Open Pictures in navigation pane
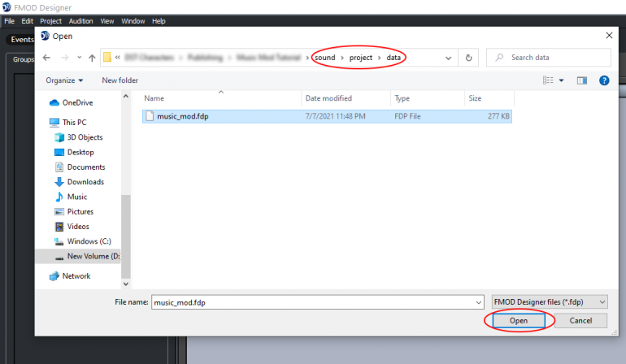This screenshot has width=626, height=364. tap(74, 211)
